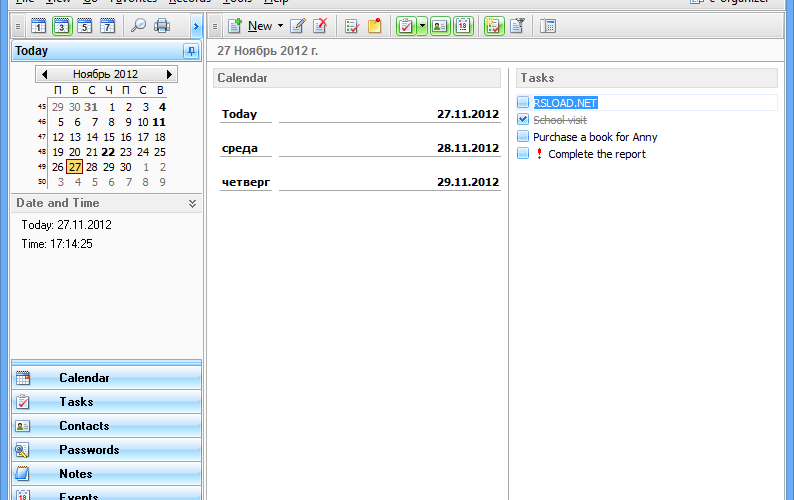Pin the Today panel with pushpin
The height and width of the screenshot is (500, 794).
click(x=191, y=51)
